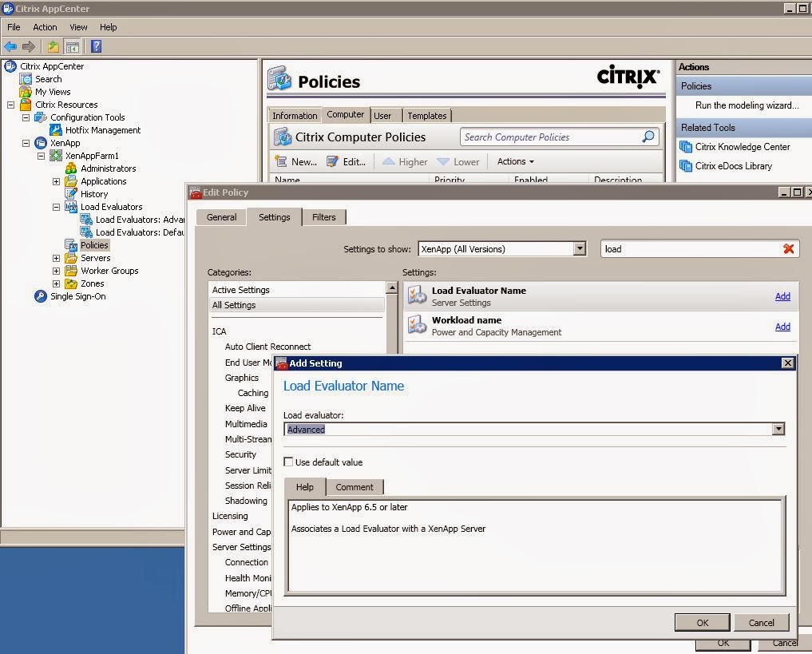The width and height of the screenshot is (812, 654).
Task: Click Add link for Workload name
Action: (x=782, y=327)
